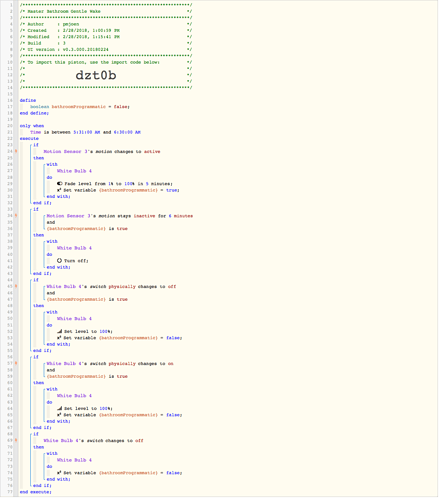Click orange trigger marker beside line 45

tap(16, 286)
